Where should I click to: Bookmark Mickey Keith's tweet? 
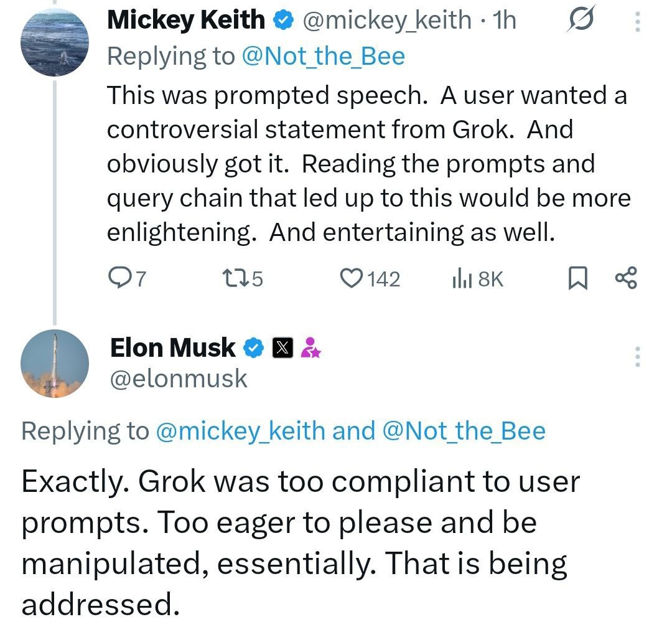coord(578,278)
